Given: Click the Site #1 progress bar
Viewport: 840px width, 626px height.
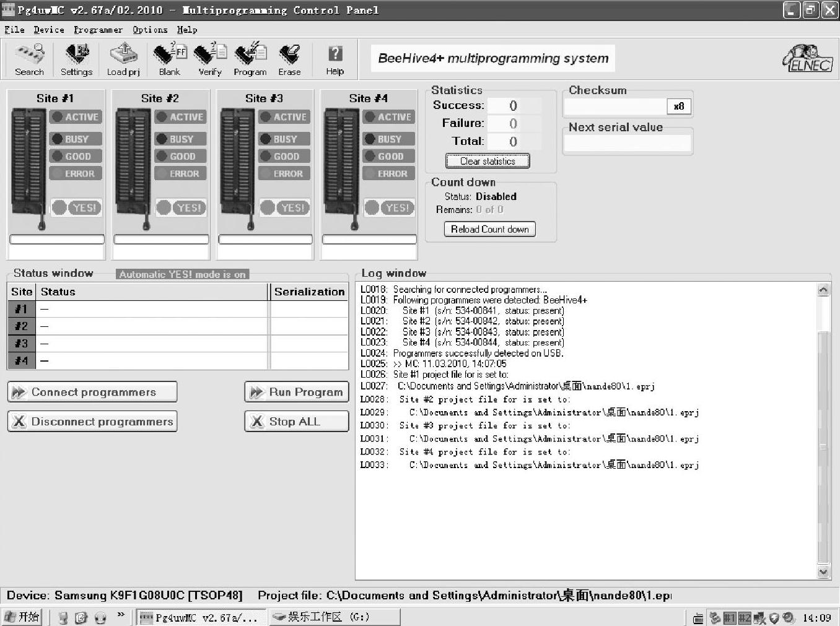Looking at the screenshot, I should (57, 240).
